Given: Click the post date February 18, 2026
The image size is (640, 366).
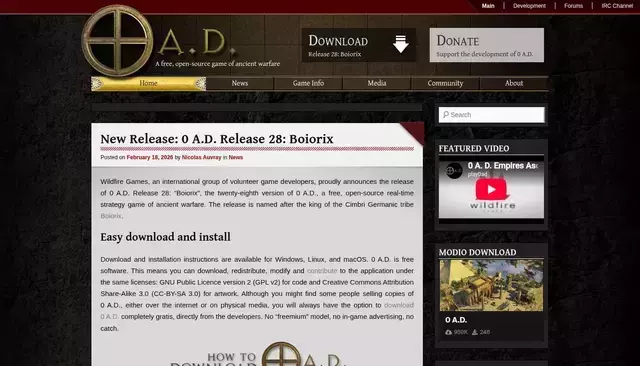Looking at the screenshot, I should [x=150, y=157].
